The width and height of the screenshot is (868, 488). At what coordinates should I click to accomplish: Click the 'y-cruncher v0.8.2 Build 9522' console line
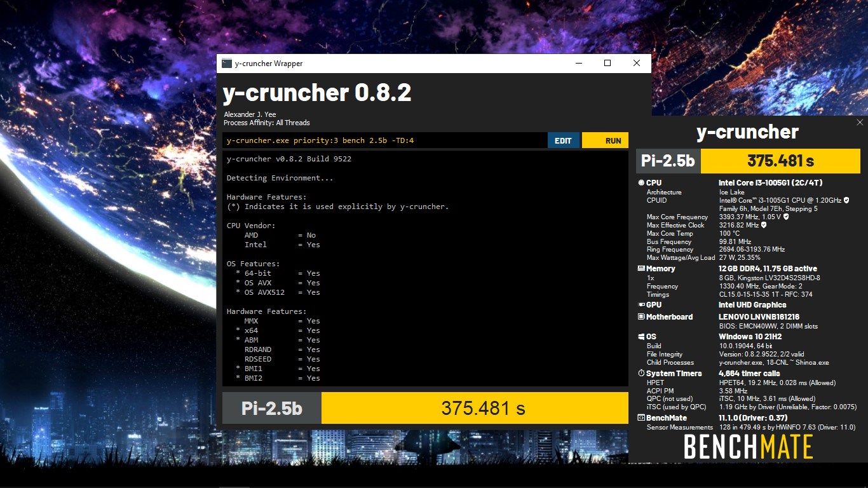[x=289, y=159]
